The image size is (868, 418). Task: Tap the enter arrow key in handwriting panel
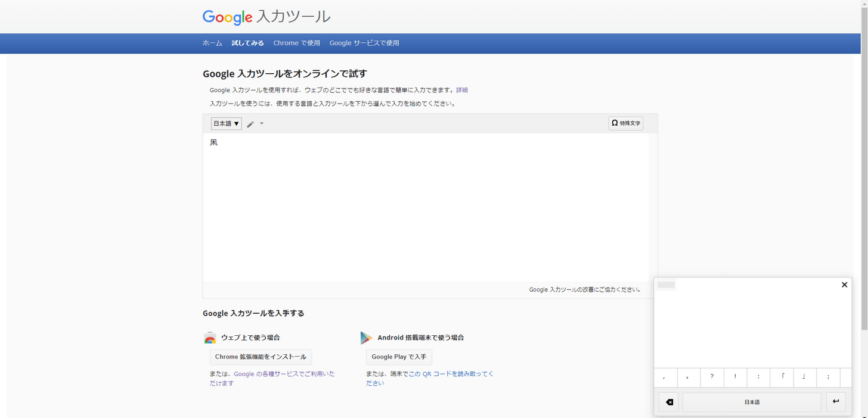(x=836, y=402)
